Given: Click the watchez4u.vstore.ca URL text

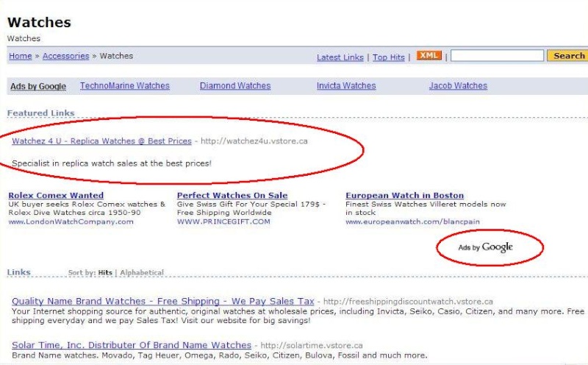Looking at the screenshot, I should pos(254,141).
